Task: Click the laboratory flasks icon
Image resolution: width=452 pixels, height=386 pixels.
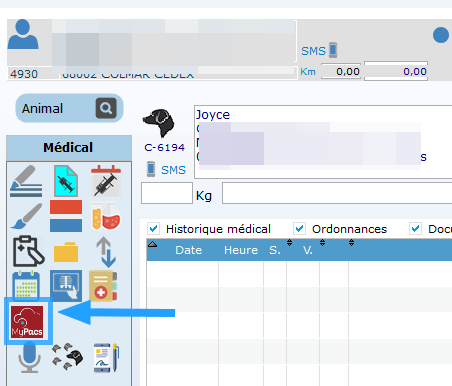Action: (x=106, y=216)
